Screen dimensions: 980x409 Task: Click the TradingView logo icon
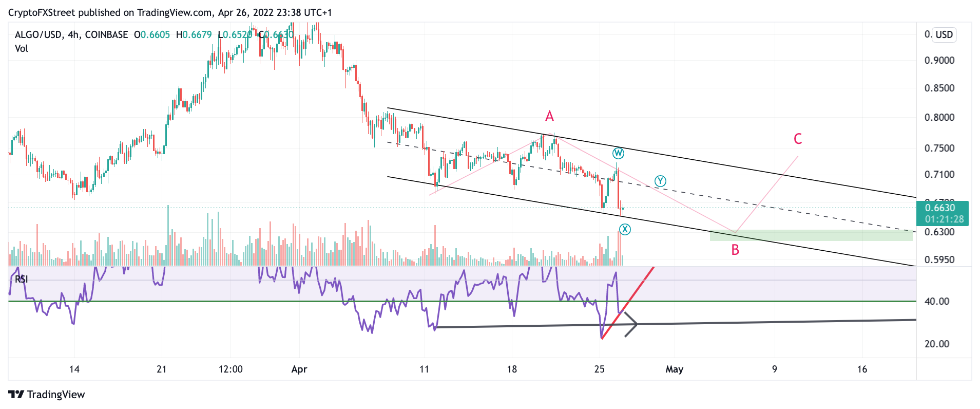(x=16, y=395)
